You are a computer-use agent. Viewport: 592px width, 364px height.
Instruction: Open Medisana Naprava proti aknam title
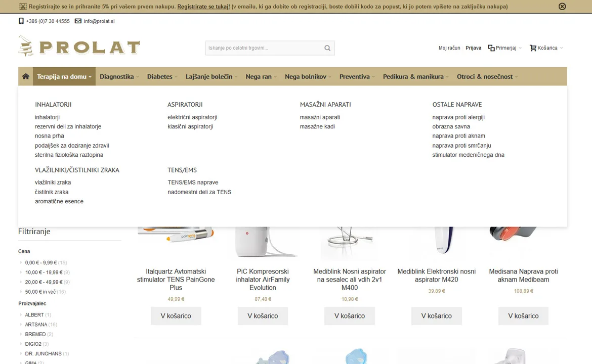(523, 276)
